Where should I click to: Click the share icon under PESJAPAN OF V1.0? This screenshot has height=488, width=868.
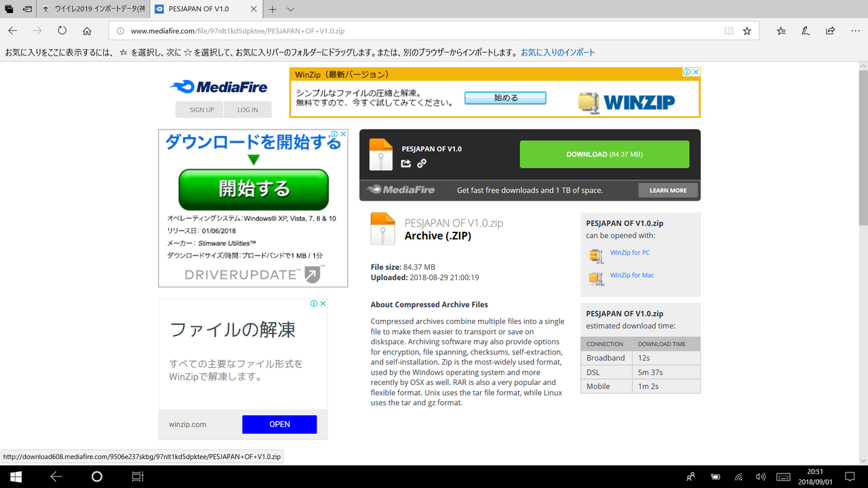click(x=406, y=163)
